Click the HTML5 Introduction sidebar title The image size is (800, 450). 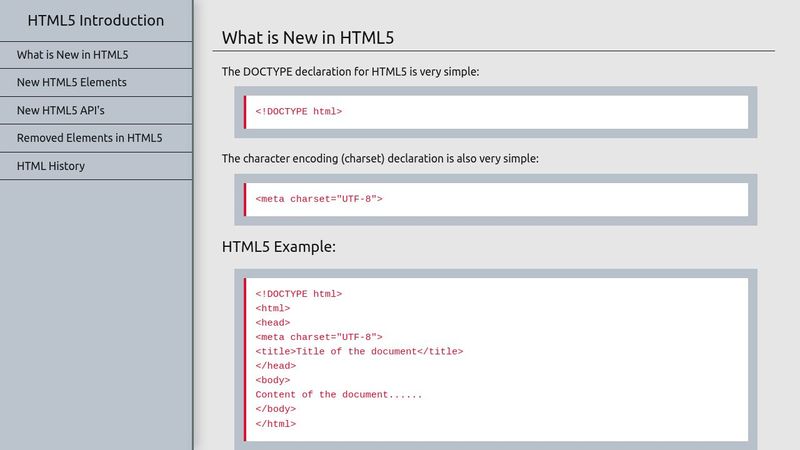96,20
